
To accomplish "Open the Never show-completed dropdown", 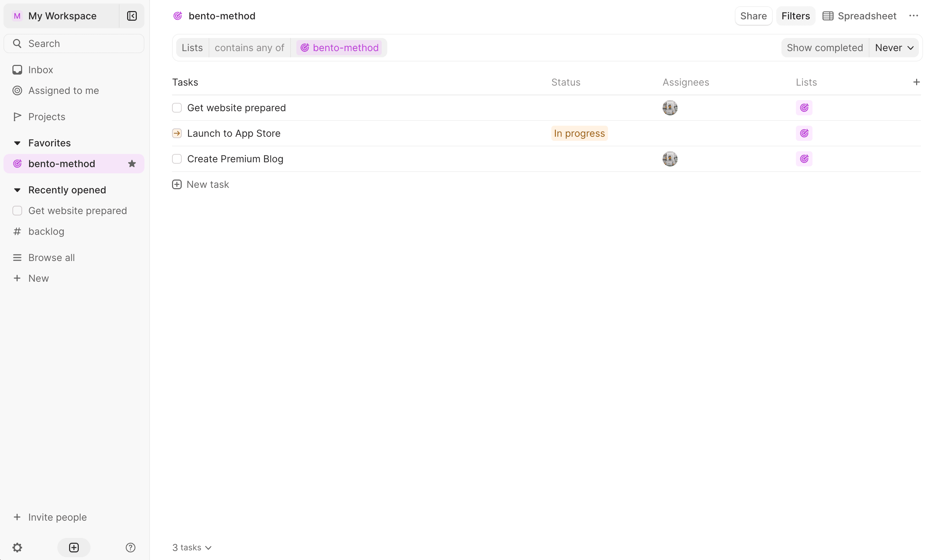I will click(893, 48).
